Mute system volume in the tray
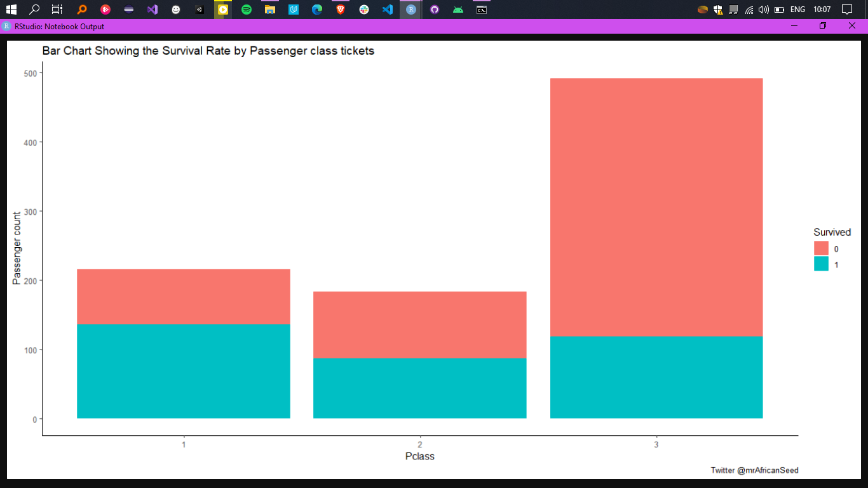This screenshot has width=868, height=488. click(x=764, y=10)
